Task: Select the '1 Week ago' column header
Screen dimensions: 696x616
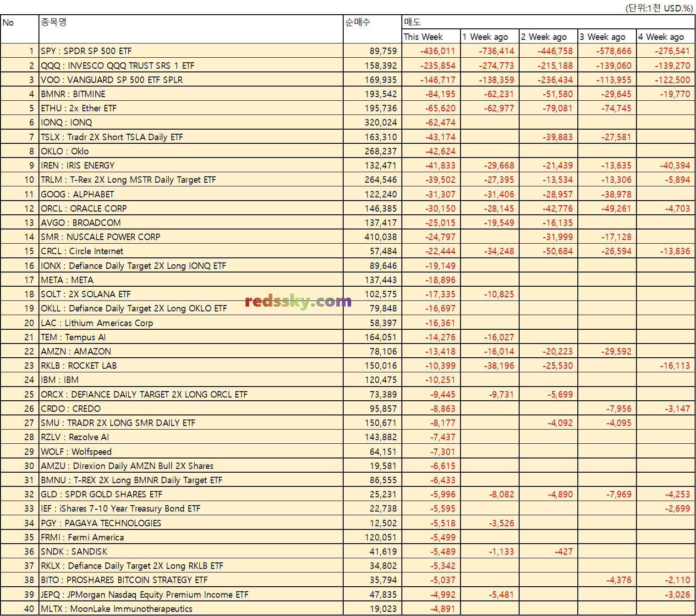Action: [490, 37]
